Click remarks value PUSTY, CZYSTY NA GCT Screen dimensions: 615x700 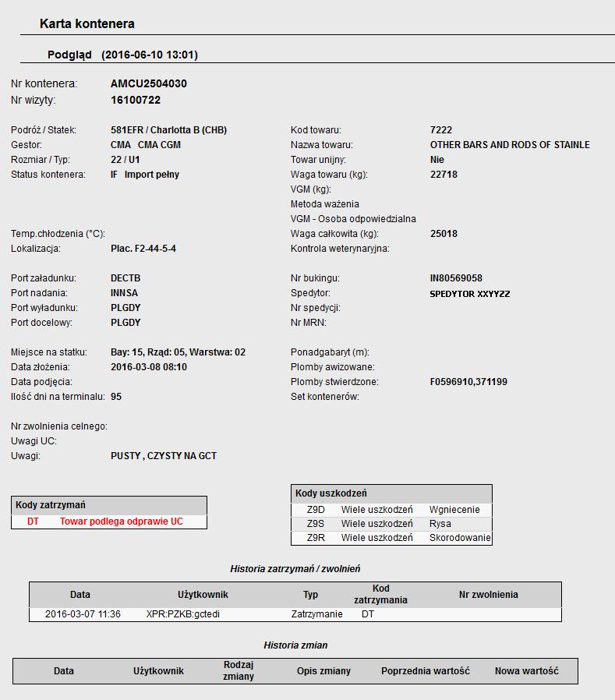click(164, 456)
